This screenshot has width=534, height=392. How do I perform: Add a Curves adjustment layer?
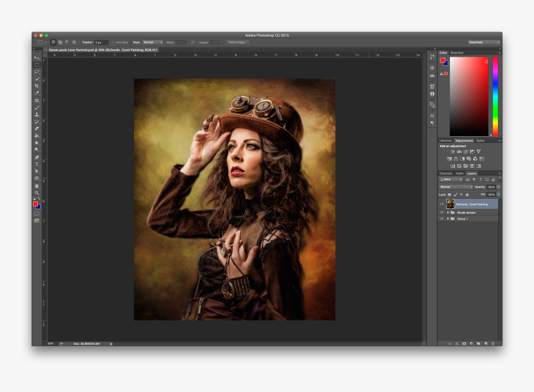pos(465,152)
